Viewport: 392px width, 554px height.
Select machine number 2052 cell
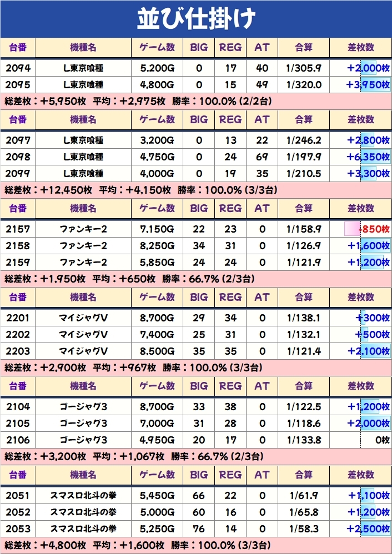tap(18, 512)
